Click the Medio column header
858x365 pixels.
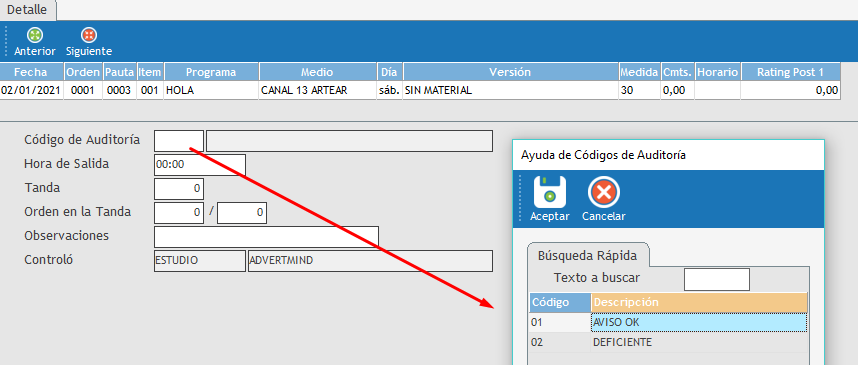coord(317,72)
